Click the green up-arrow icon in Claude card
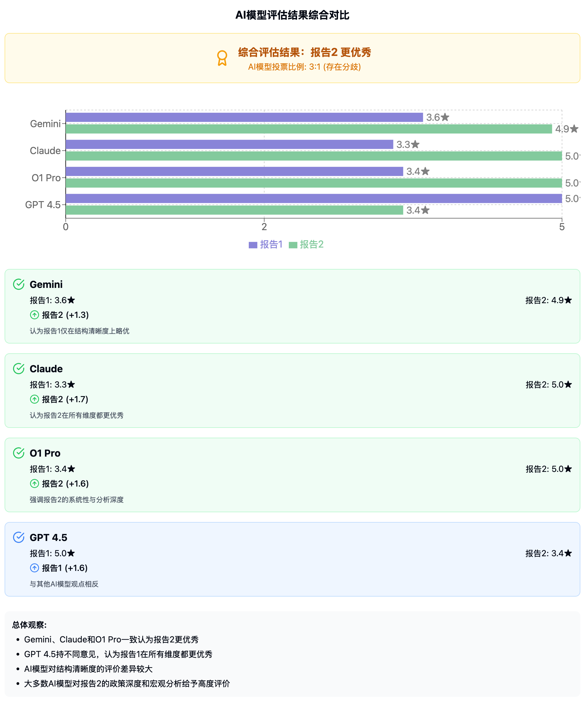The height and width of the screenshot is (706, 588). coord(35,399)
